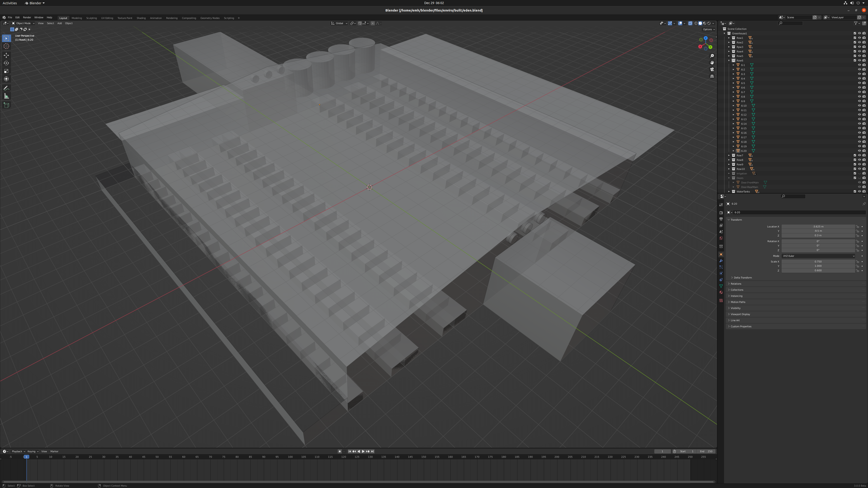Hide object 6-10 with its eye icon
This screenshot has width=868, height=488.
click(x=859, y=106)
